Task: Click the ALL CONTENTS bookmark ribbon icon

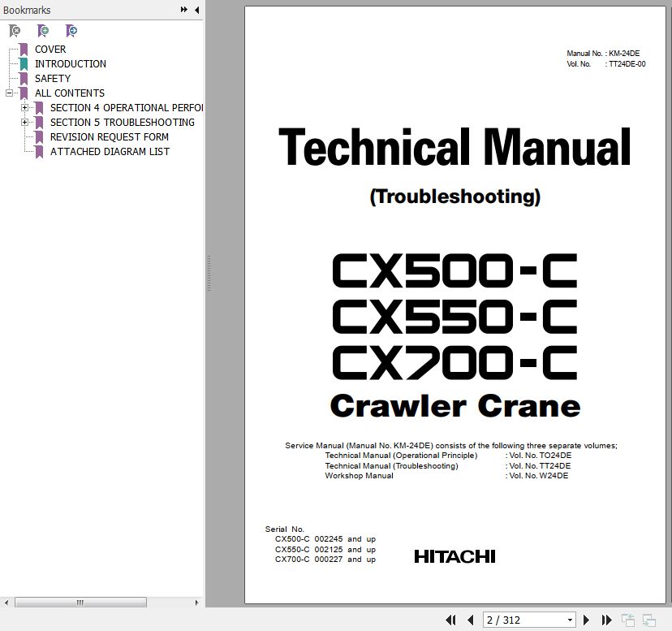Action: pyautogui.click(x=24, y=93)
